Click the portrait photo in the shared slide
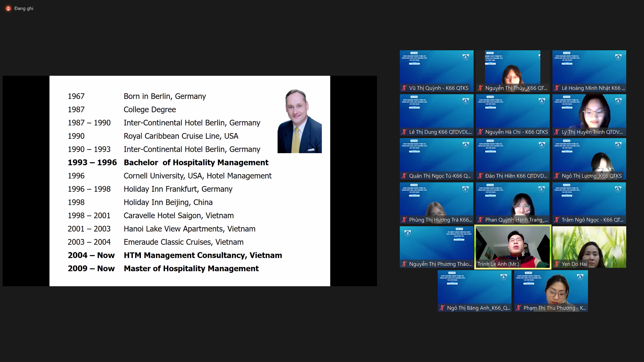 coord(300,121)
